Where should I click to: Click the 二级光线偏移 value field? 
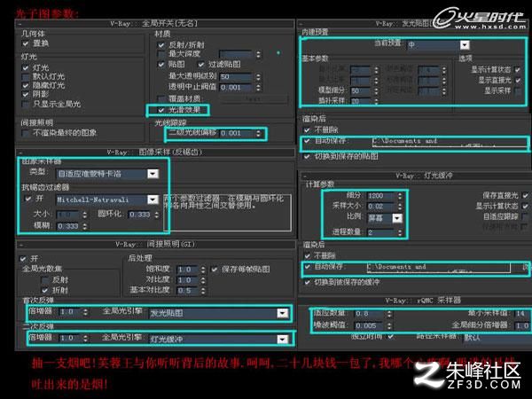(236, 133)
